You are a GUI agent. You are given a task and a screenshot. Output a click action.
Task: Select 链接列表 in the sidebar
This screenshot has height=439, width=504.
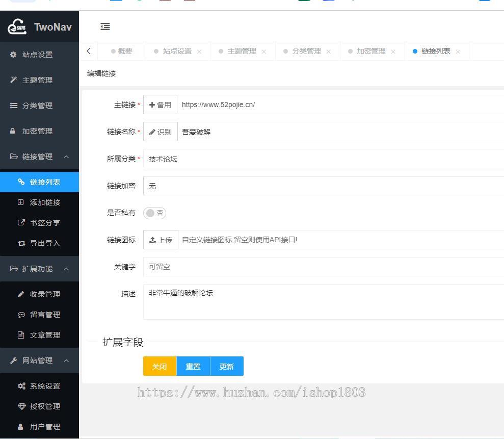point(39,182)
